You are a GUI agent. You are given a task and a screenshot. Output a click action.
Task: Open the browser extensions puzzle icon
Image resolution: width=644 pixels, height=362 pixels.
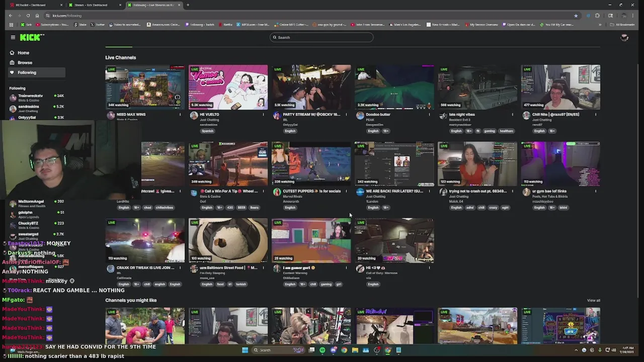tap(597, 16)
